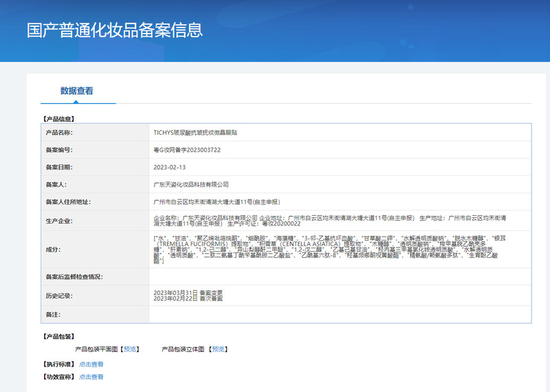Click the 备案人 row label

[56, 184]
